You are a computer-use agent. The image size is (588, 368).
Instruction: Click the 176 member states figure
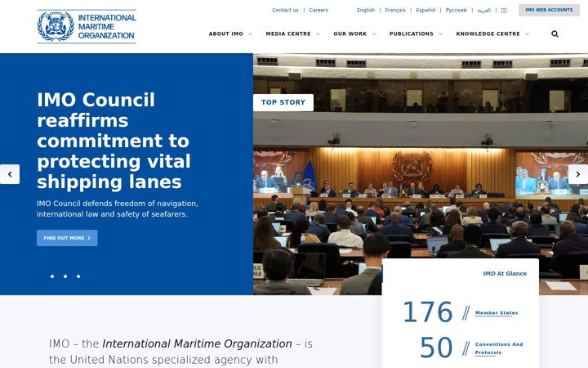427,312
